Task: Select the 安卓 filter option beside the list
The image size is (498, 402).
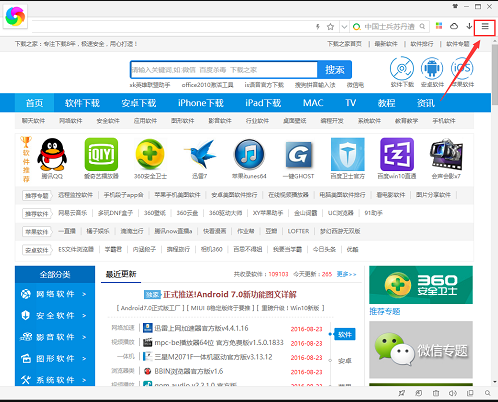Action: coord(345,361)
